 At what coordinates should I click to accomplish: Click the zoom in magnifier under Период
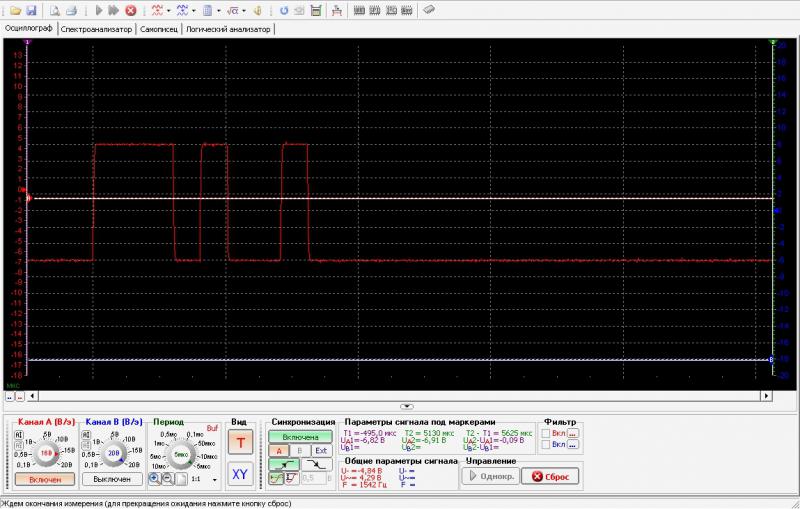(155, 479)
